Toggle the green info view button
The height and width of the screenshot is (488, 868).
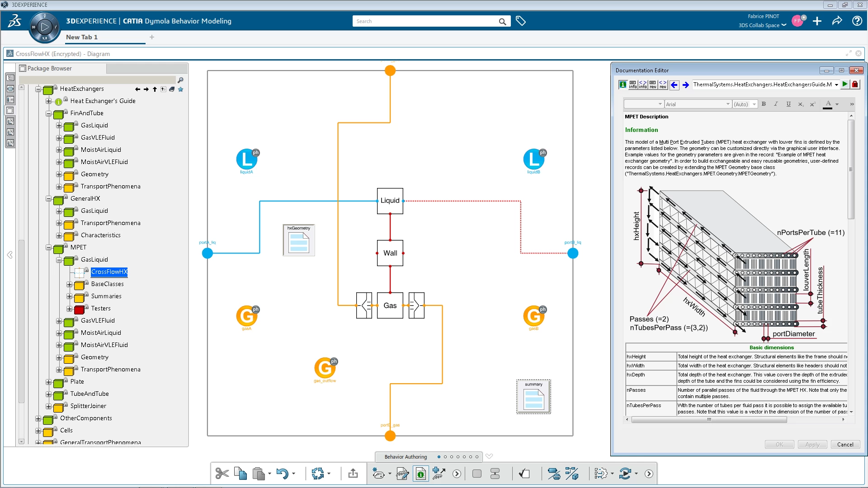pos(623,84)
